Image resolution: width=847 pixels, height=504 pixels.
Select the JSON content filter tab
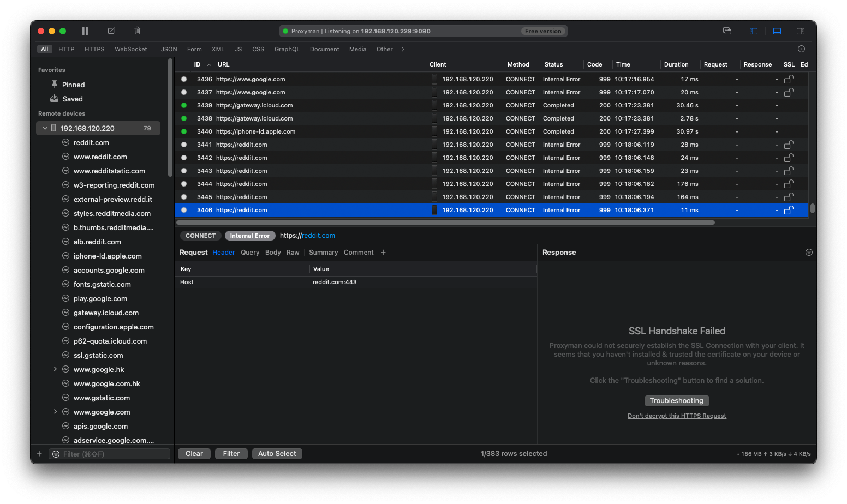(169, 49)
